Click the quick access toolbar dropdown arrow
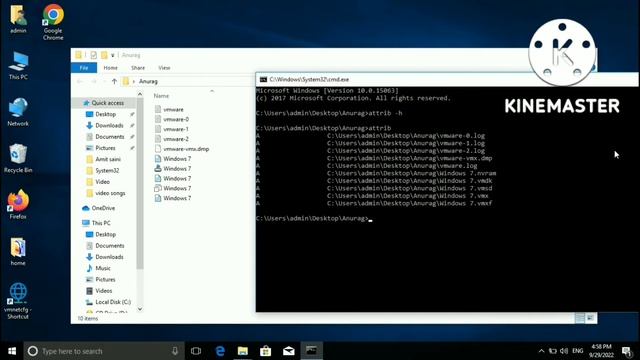 coord(113,55)
